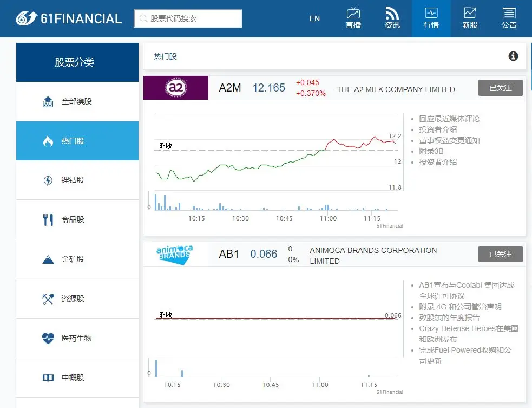This screenshot has width=532, height=408.
Task: Click the heartbeat icon for 医药生物
Action: [x=48, y=338]
